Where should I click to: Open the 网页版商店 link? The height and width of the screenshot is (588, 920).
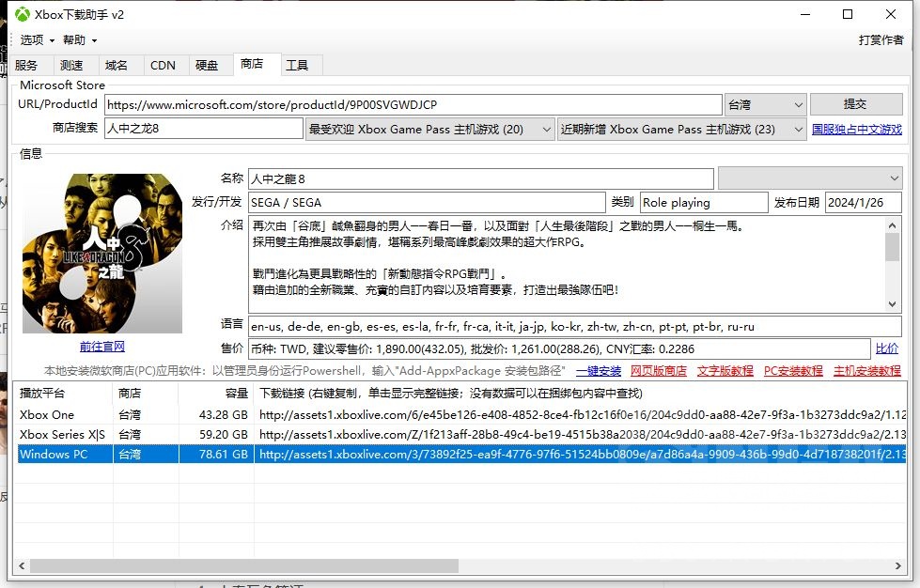tap(659, 371)
